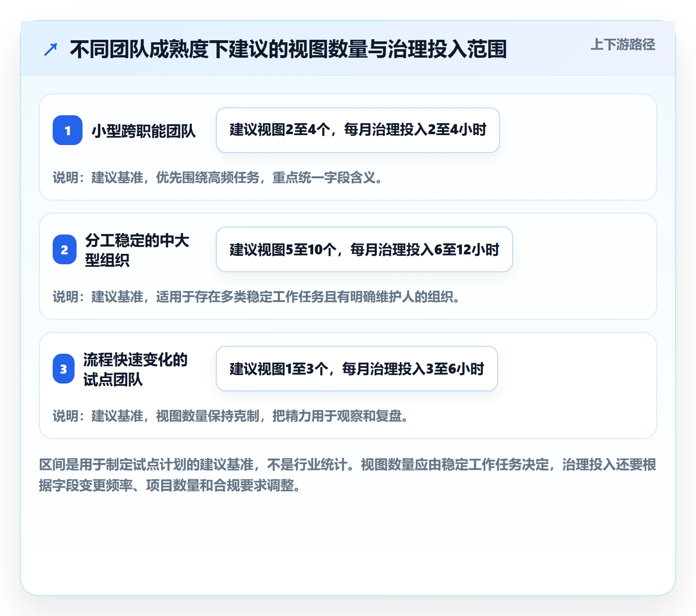696x616 pixels.
Task: Click the number 3 badge
Action: [x=64, y=369]
